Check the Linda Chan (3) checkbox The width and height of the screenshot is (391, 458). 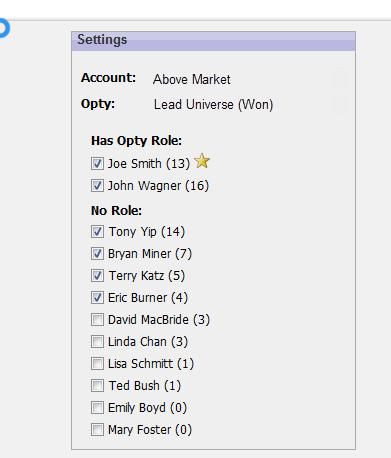(x=97, y=342)
